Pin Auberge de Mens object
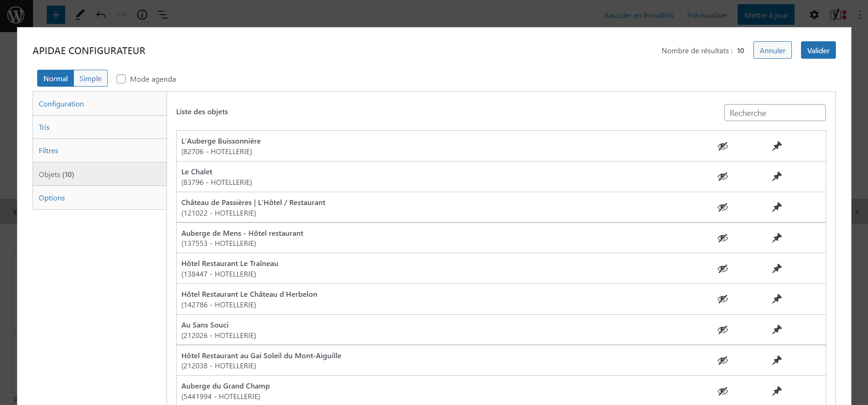 (x=777, y=238)
